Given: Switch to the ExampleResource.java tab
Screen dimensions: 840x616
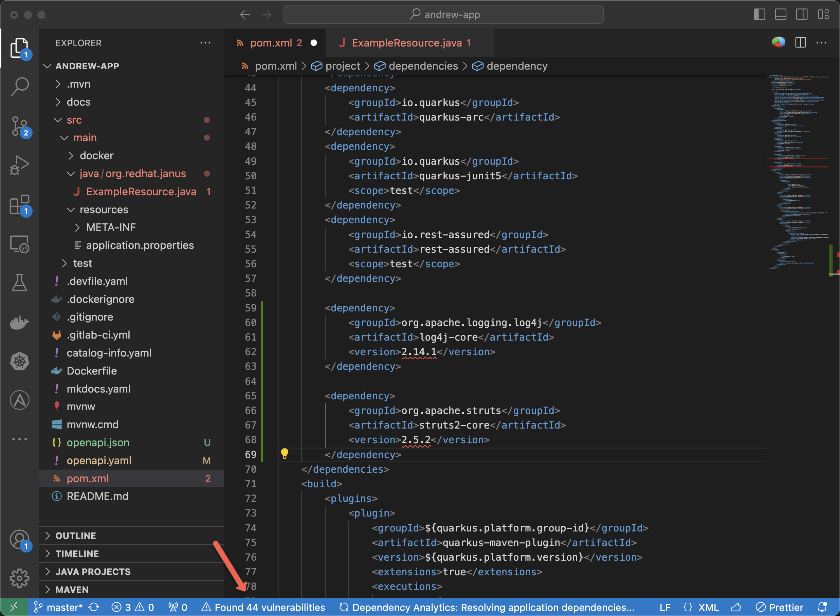Looking at the screenshot, I should [x=406, y=43].
